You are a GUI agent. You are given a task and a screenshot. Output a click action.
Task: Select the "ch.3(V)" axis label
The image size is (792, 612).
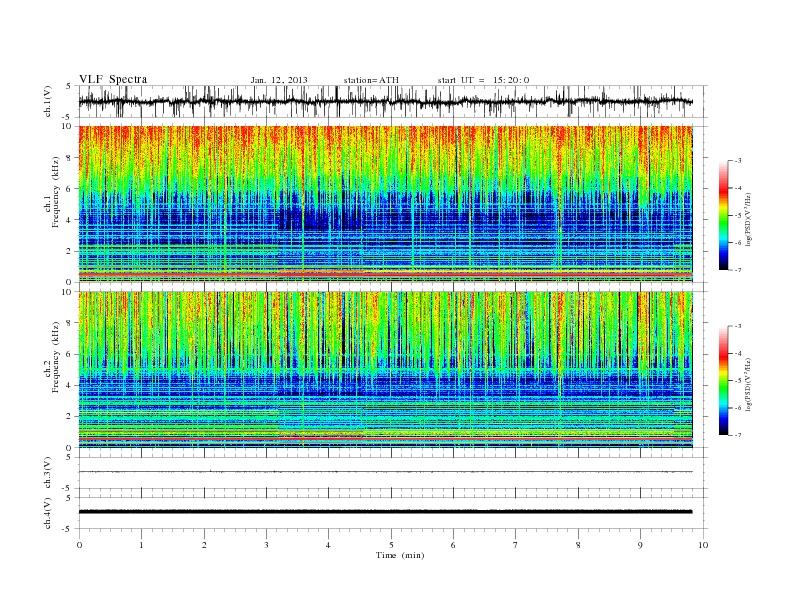coord(48,473)
